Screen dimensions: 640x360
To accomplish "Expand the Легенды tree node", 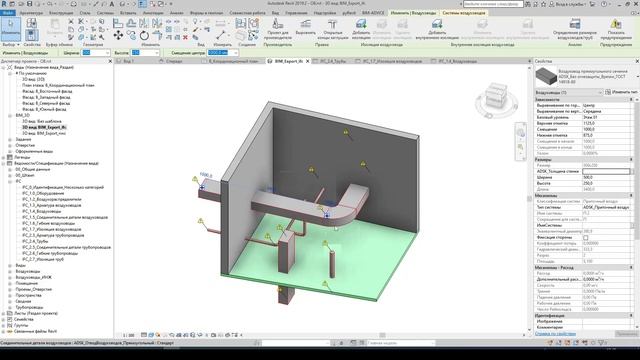I will [x=4, y=157].
